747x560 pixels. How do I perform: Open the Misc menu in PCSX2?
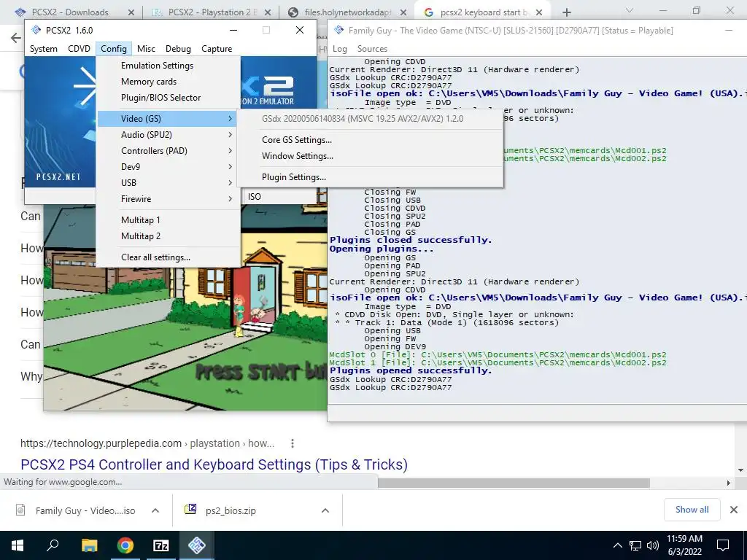tap(146, 49)
